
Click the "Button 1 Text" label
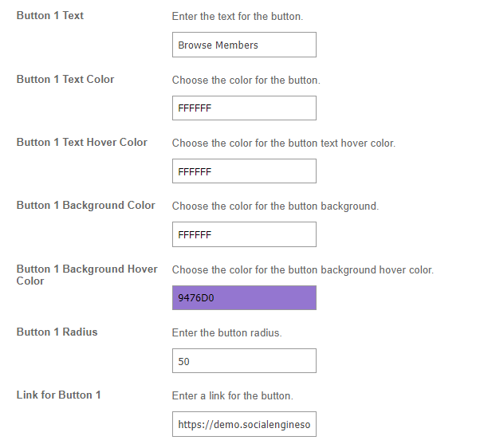coord(50,15)
